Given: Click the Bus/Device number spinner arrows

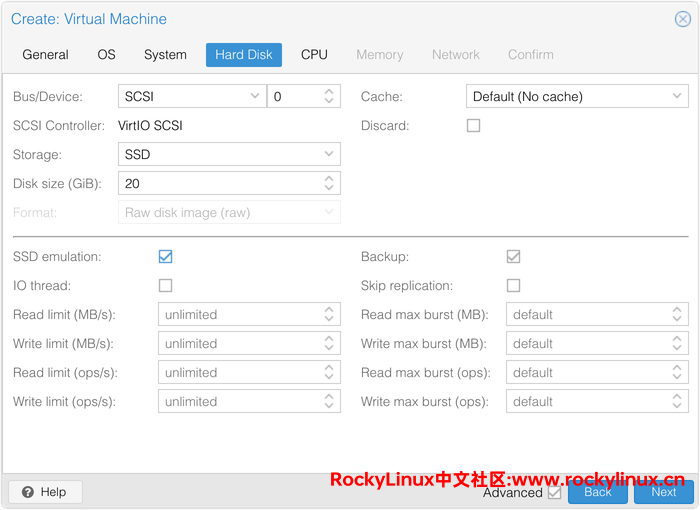Looking at the screenshot, I should click(329, 96).
